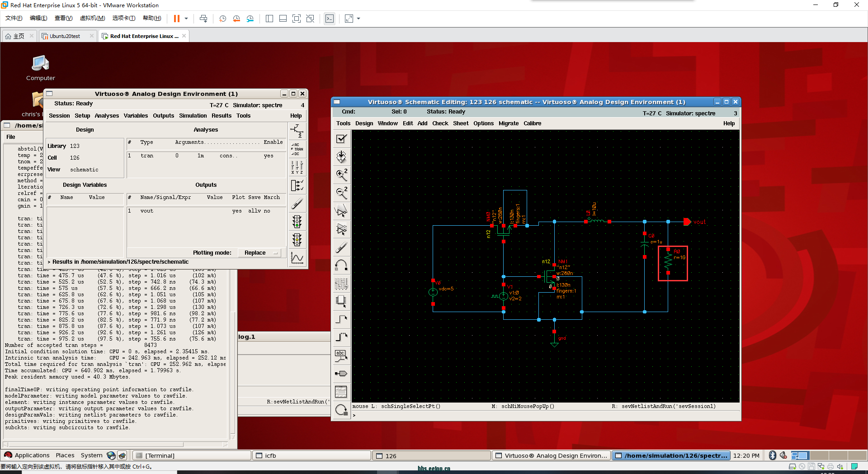This screenshot has height=474, width=868.
Task: Open the Property editor icon
Action: [341, 284]
